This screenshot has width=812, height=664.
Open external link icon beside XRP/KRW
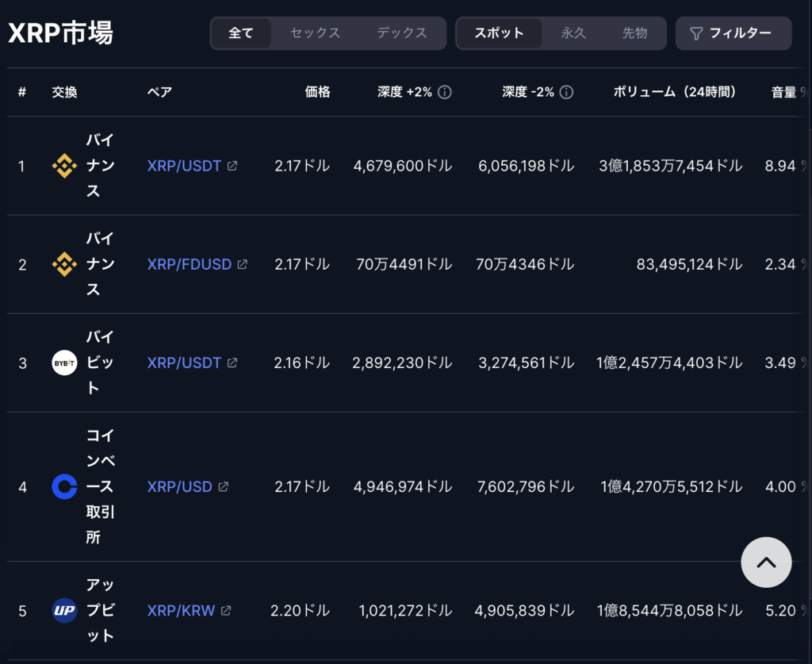226,610
